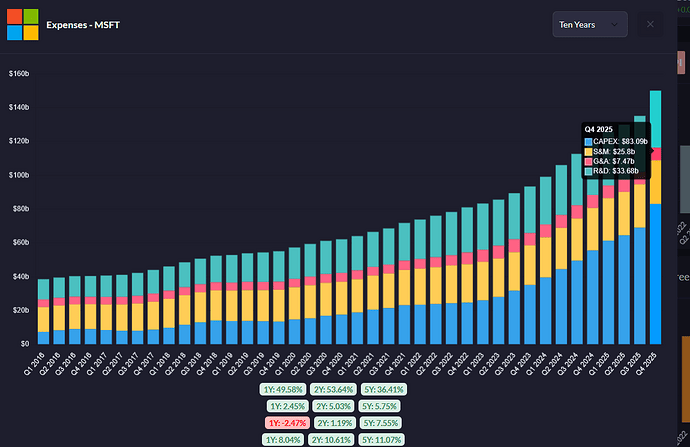690x447 pixels.
Task: Click the CAPEX blue swatch in tooltip
Action: pos(588,142)
